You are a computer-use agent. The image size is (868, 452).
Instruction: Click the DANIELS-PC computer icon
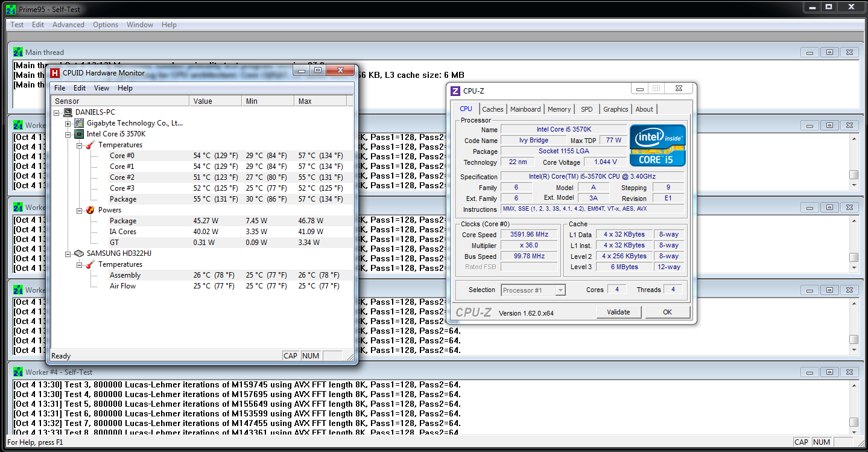pos(69,112)
